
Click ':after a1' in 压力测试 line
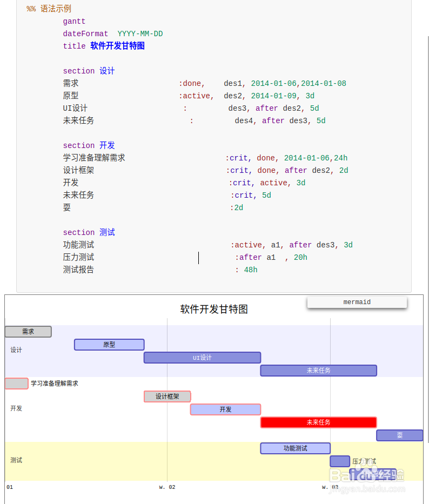tap(256, 258)
